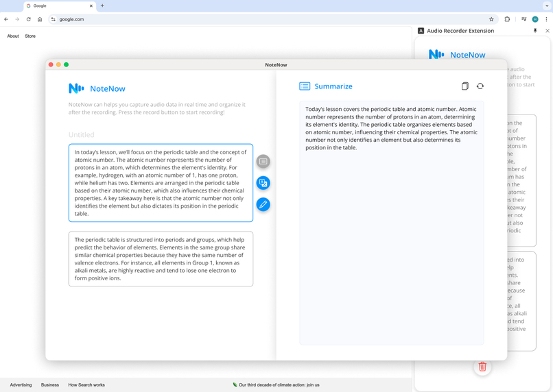
Task: Close the Audio Recorder Extension side panel
Action: click(x=548, y=31)
